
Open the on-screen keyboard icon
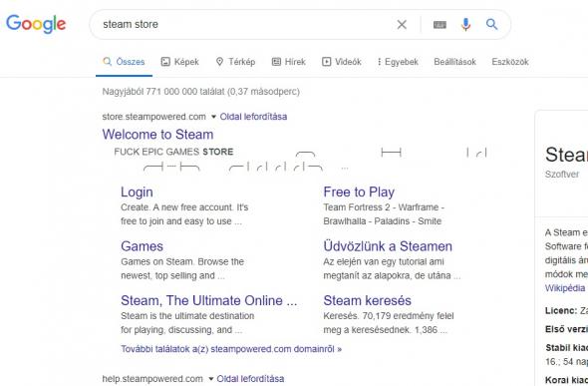[x=440, y=25]
